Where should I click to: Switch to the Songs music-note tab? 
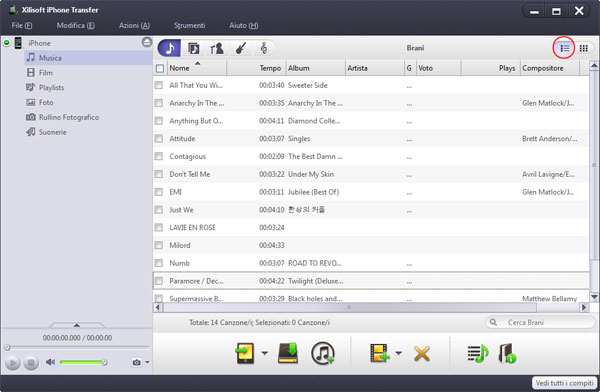click(x=169, y=48)
